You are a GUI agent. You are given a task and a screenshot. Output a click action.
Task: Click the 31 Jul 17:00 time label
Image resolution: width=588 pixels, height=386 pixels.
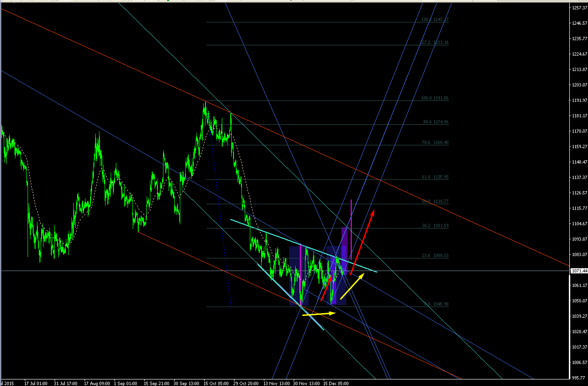[x=66, y=383]
